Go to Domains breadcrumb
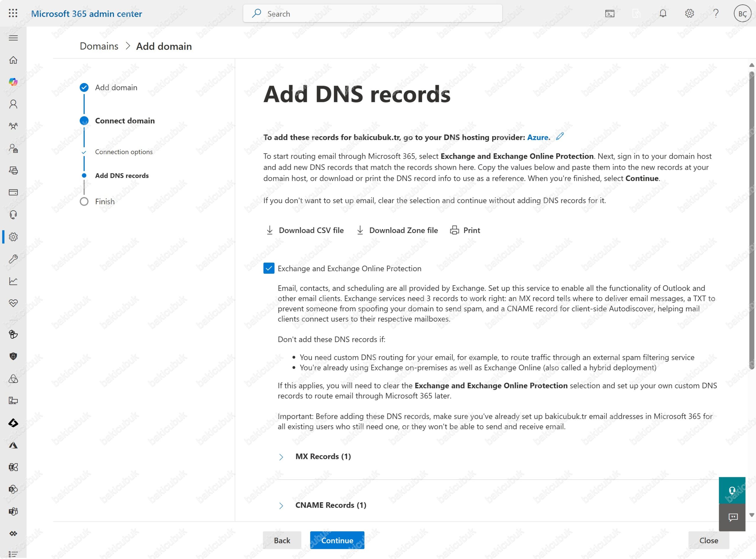The height and width of the screenshot is (559, 756). pos(99,46)
